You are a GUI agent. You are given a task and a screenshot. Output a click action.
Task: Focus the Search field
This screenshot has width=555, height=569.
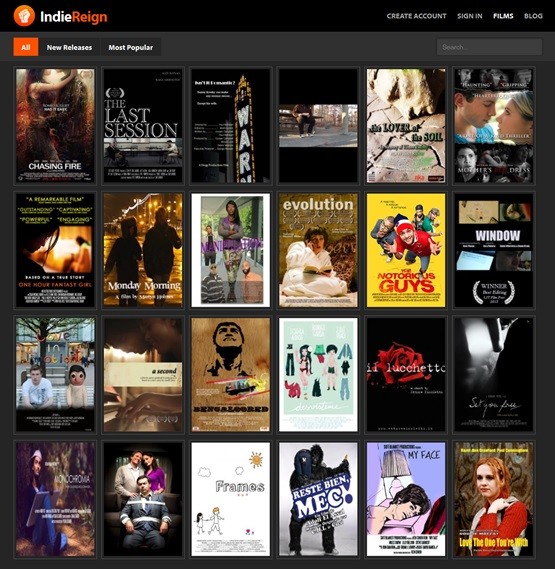tap(489, 47)
